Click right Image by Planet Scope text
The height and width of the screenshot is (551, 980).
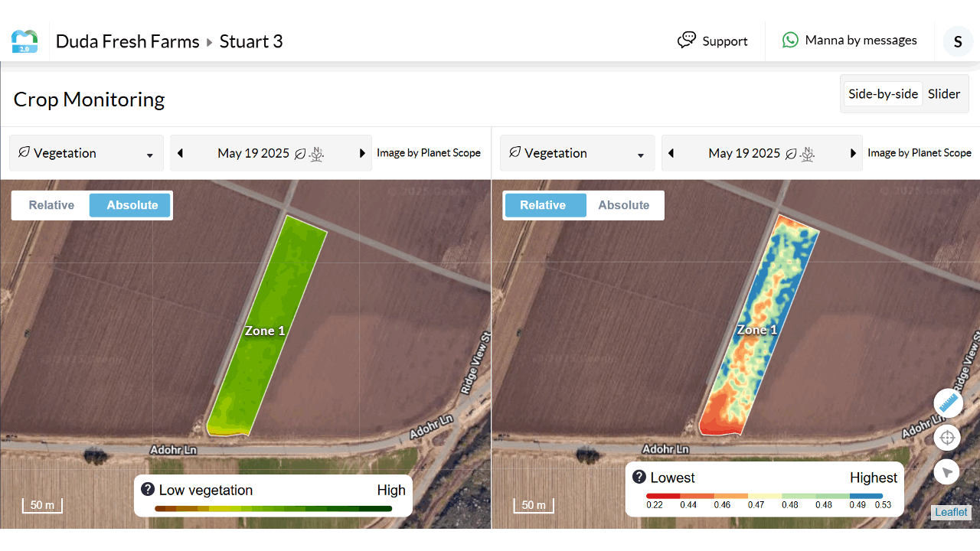coord(920,153)
